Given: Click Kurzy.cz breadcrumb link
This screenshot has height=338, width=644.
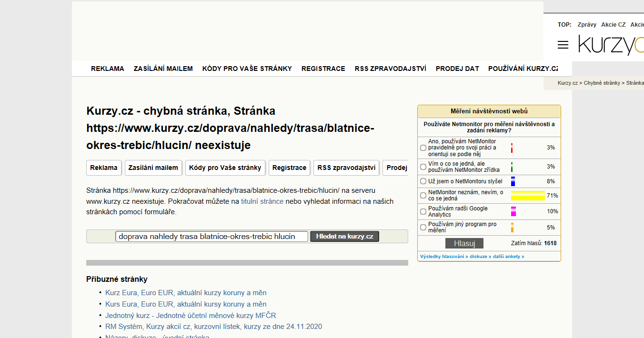Looking at the screenshot, I should click(x=568, y=83).
